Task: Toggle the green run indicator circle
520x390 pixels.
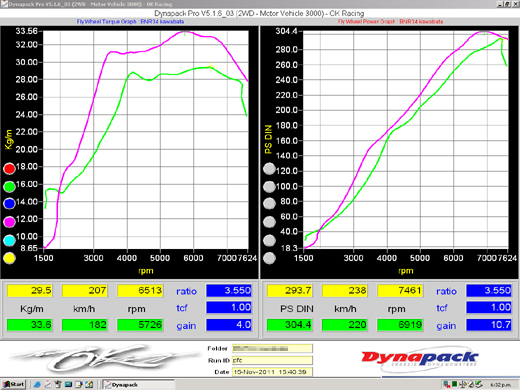Action: point(9,187)
